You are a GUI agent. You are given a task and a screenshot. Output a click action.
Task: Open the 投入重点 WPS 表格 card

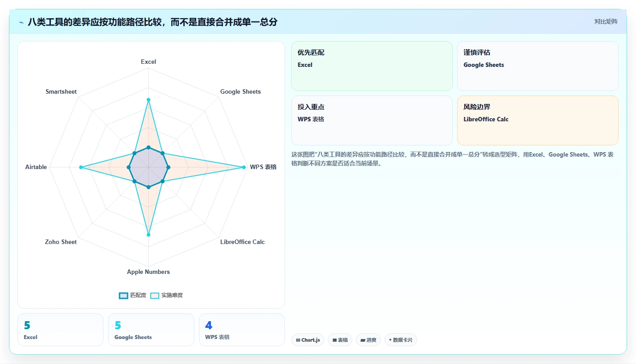point(372,120)
